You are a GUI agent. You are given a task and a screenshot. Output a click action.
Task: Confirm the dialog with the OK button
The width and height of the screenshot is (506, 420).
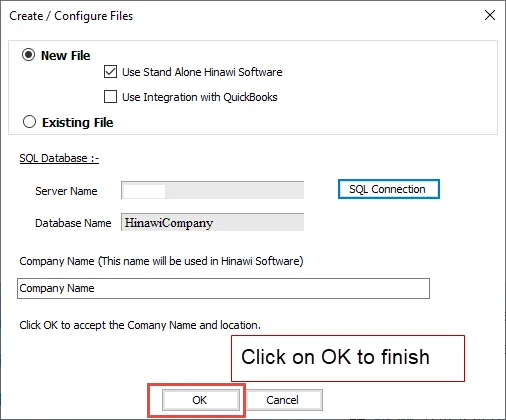tap(200, 400)
